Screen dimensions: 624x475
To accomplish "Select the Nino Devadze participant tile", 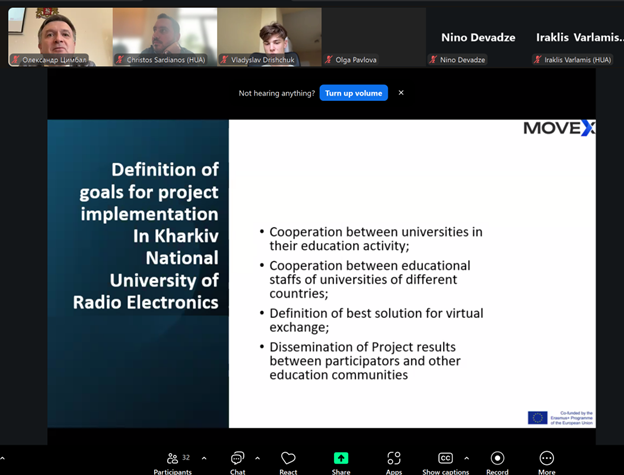I will click(x=478, y=37).
